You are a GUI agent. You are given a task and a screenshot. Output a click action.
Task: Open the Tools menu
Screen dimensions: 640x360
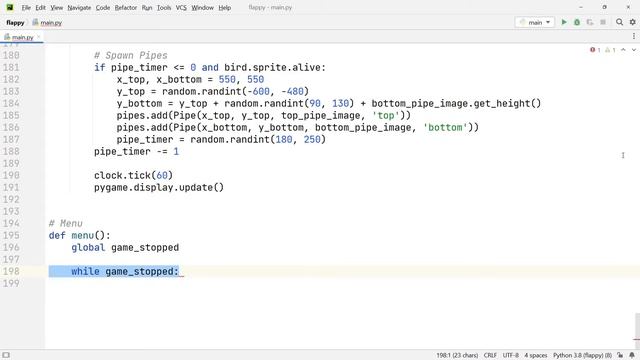click(164, 8)
